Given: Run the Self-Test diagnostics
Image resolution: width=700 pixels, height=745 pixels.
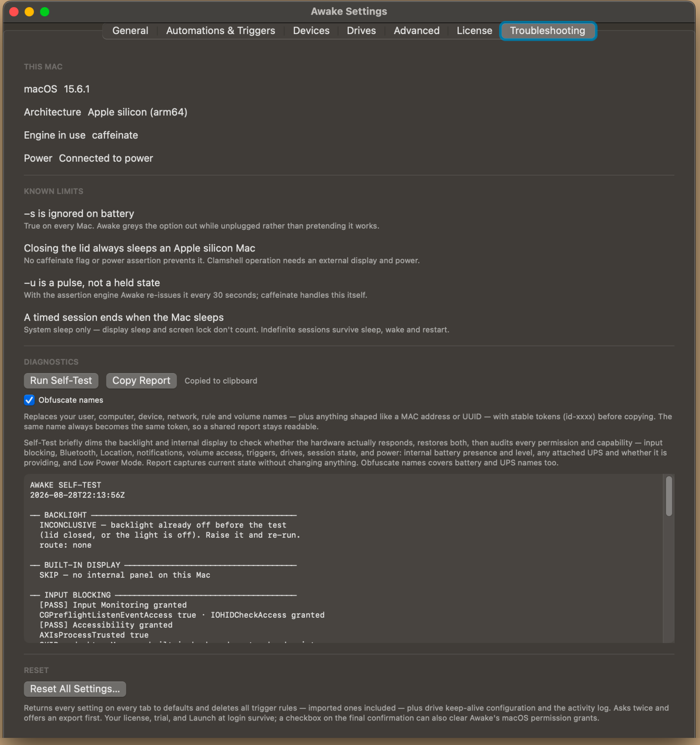Looking at the screenshot, I should (61, 381).
